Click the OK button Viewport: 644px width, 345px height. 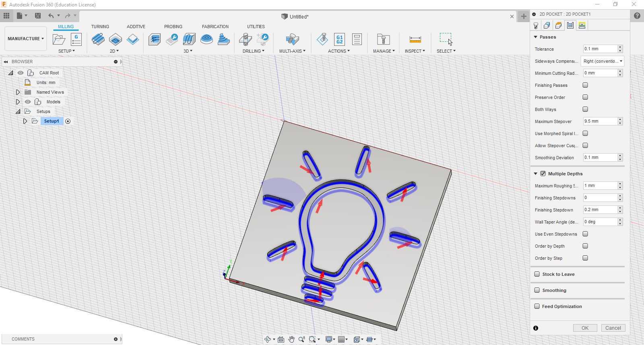click(585, 328)
